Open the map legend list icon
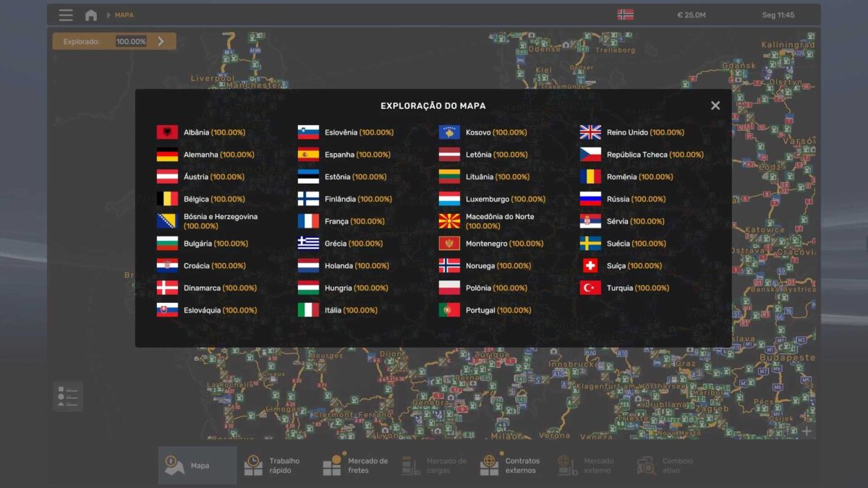The width and height of the screenshot is (868, 488). [68, 396]
